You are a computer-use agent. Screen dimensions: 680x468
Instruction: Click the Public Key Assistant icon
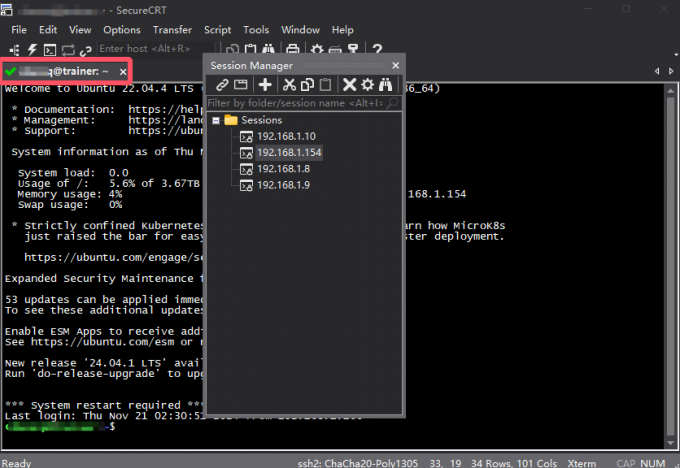click(353, 50)
